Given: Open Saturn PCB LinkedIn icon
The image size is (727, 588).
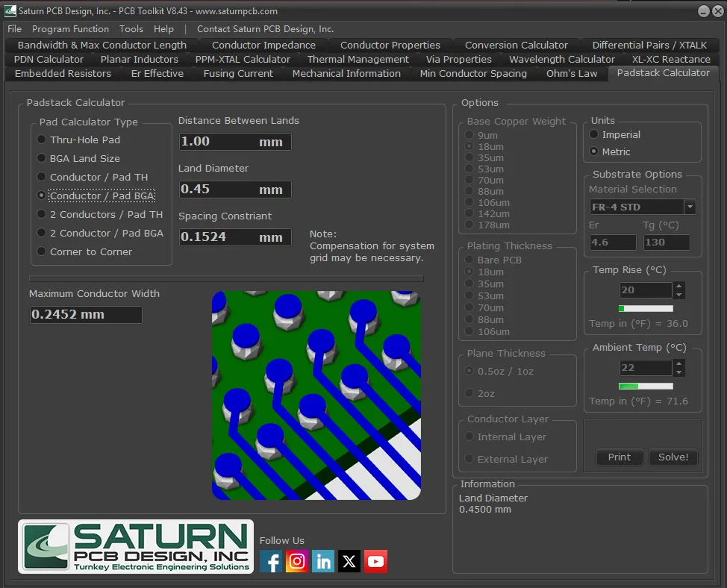Looking at the screenshot, I should tap(323, 562).
